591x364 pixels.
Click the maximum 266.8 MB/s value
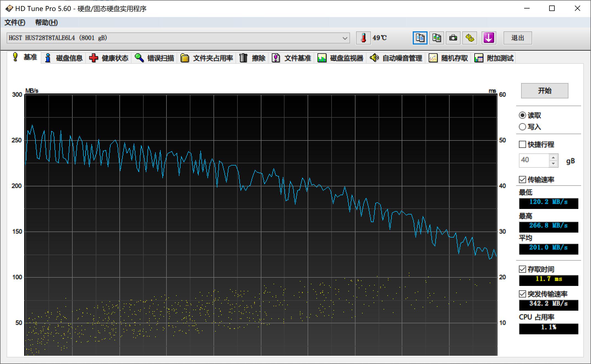click(x=548, y=227)
